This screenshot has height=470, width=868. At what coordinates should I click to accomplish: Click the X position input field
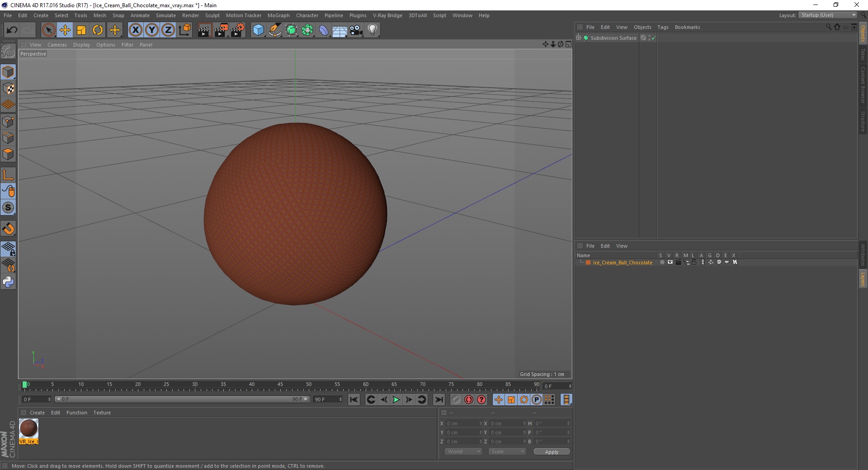[464, 423]
